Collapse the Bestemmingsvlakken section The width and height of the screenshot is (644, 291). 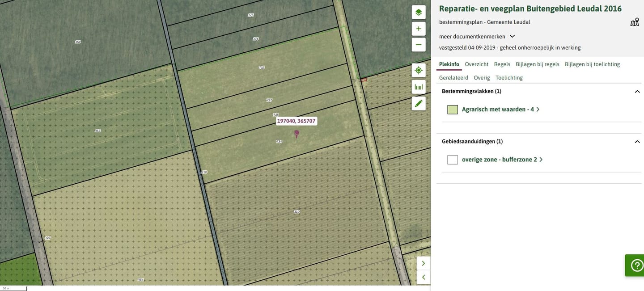pyautogui.click(x=637, y=92)
